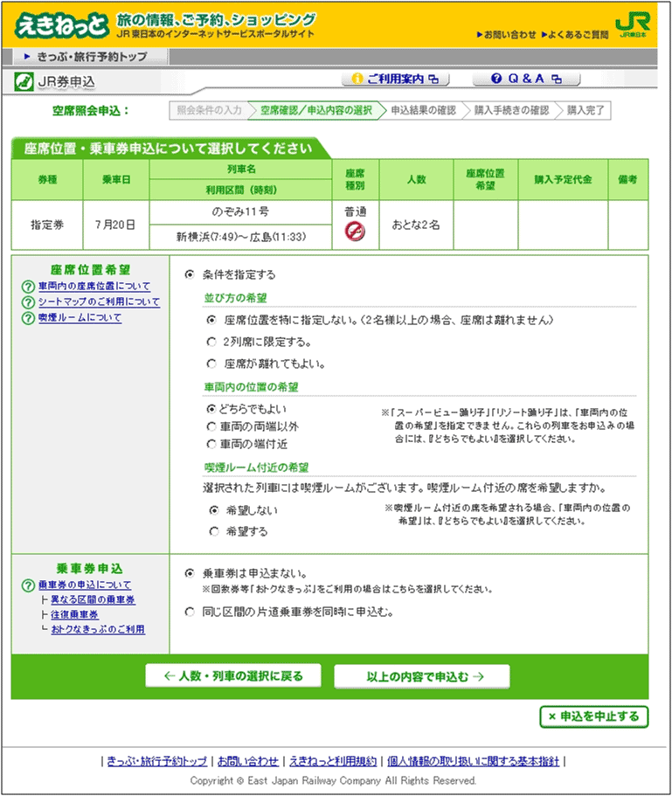Click 申込を中止する button
Screen dimensions: 672x796
pos(594,716)
